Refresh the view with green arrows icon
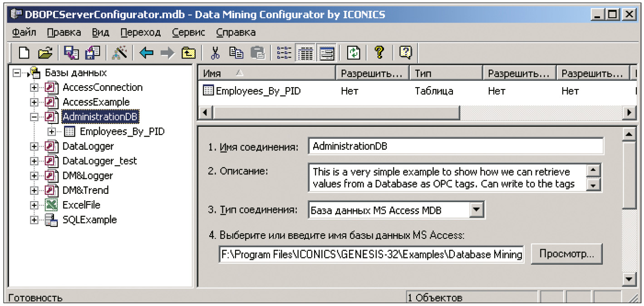This screenshot has width=644, height=306. (354, 53)
